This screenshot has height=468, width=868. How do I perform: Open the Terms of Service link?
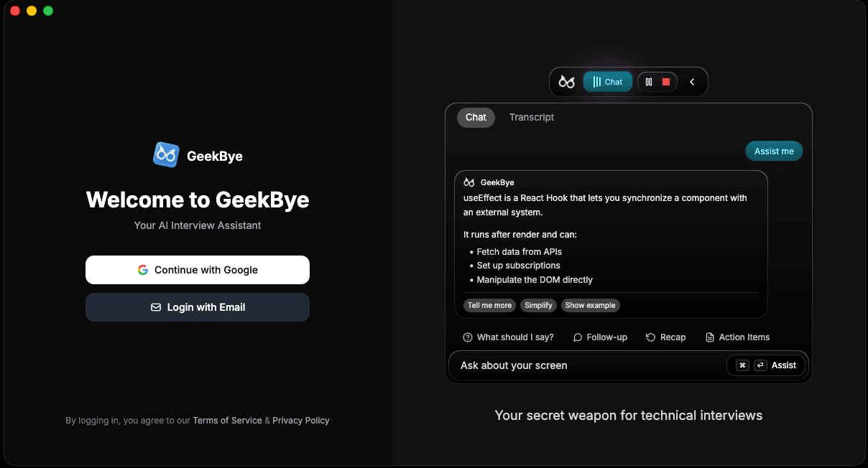[227, 421]
